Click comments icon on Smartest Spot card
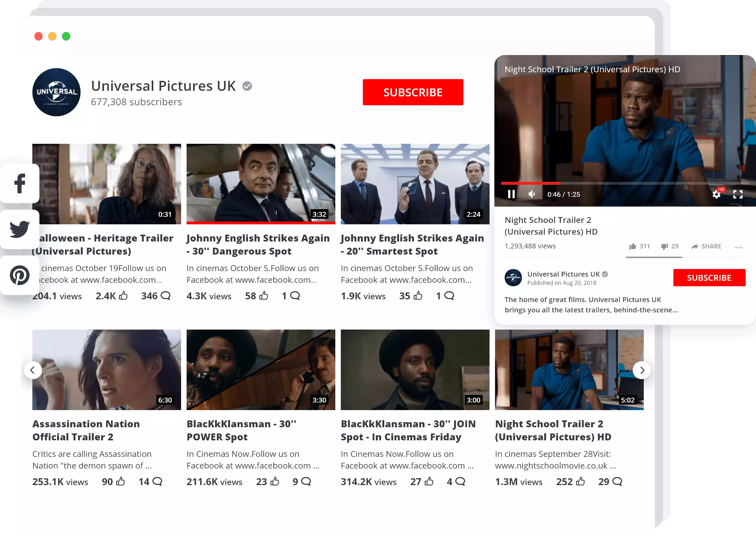The height and width of the screenshot is (536, 756). coord(450,296)
